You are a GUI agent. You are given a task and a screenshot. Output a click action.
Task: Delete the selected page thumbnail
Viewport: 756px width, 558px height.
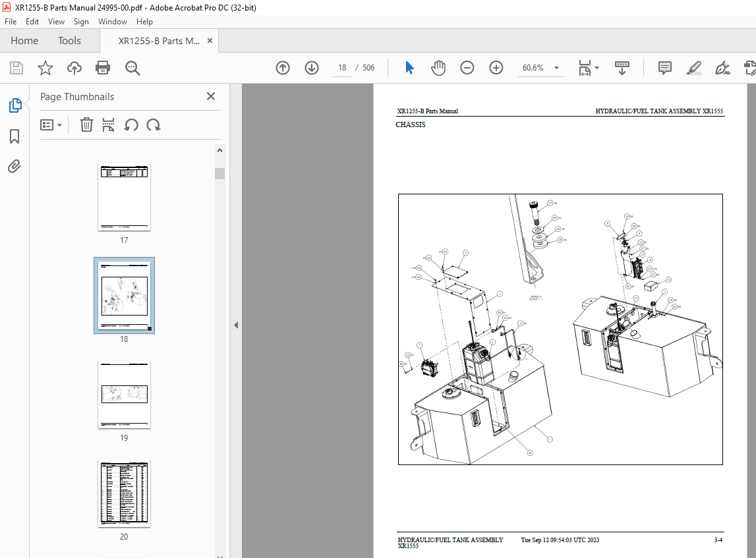(x=86, y=125)
